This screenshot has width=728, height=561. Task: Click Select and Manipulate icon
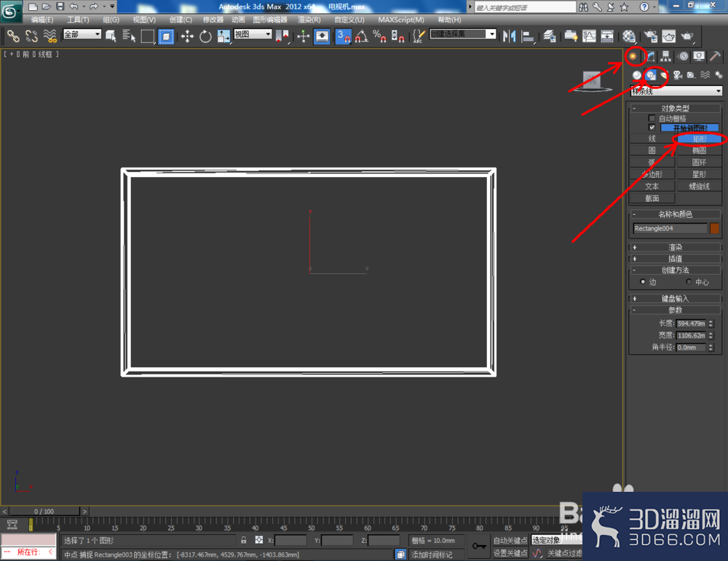[303, 36]
